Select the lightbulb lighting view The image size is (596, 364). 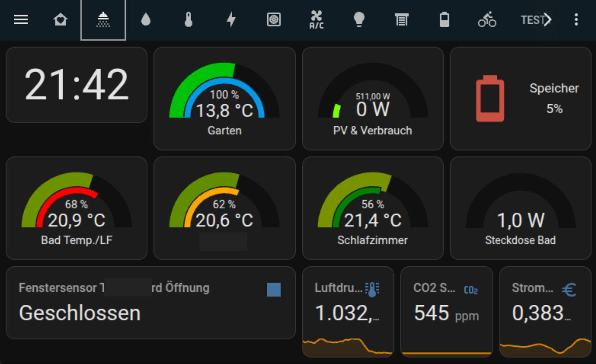click(x=359, y=20)
